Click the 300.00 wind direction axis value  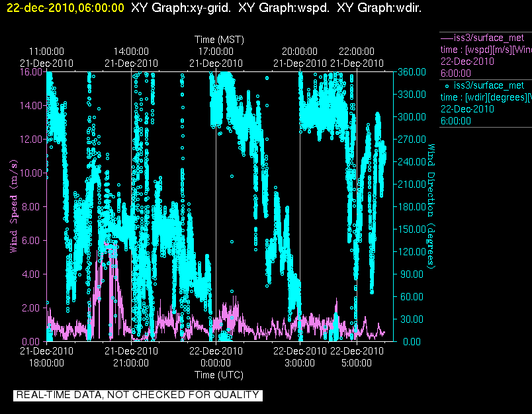tap(412, 117)
